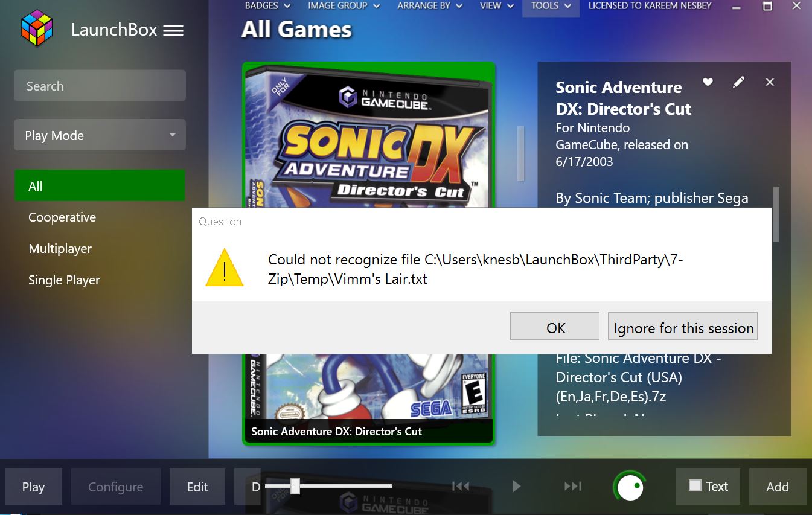The width and height of the screenshot is (812, 515).
Task: Close the game details panel
Action: pos(770,82)
